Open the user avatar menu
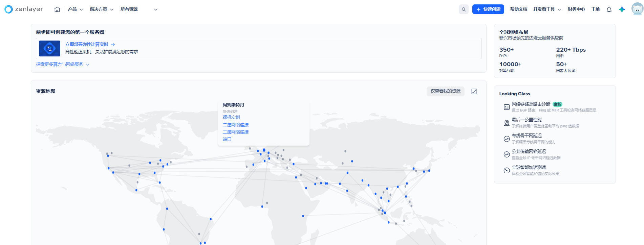This screenshot has width=644, height=245. (638, 9)
